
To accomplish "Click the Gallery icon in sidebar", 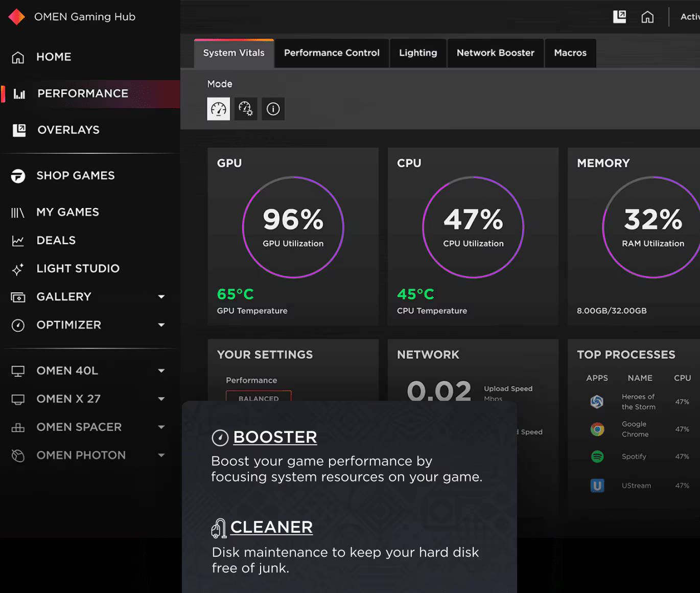I will (x=18, y=297).
